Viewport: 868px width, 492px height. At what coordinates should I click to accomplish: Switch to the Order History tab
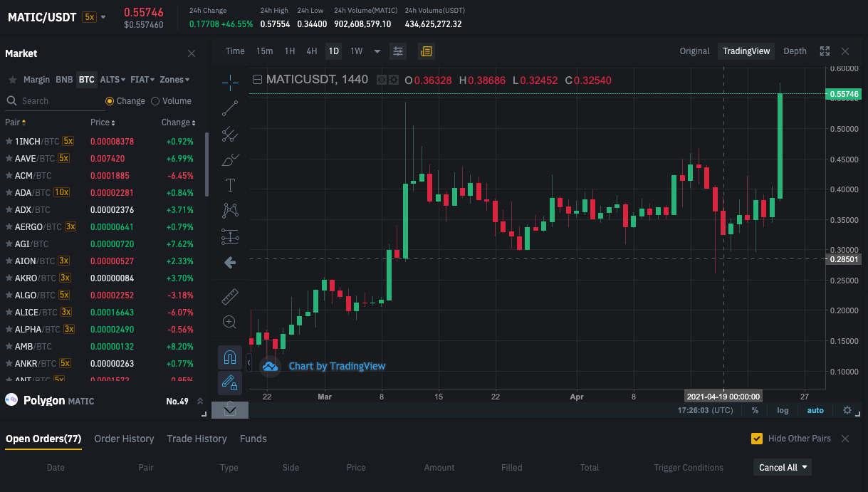point(124,439)
